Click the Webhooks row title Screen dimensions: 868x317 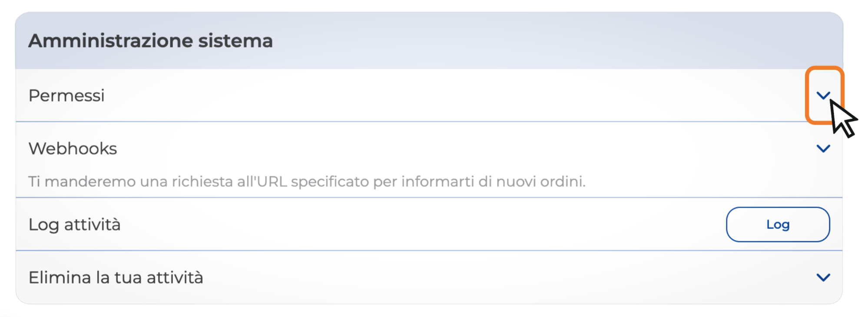click(x=73, y=149)
